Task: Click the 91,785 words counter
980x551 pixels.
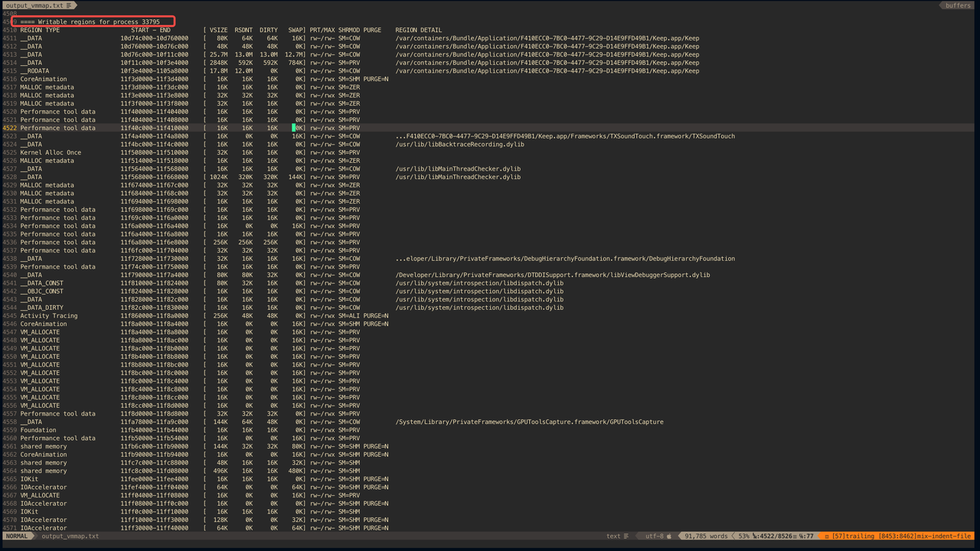Action: pyautogui.click(x=707, y=536)
